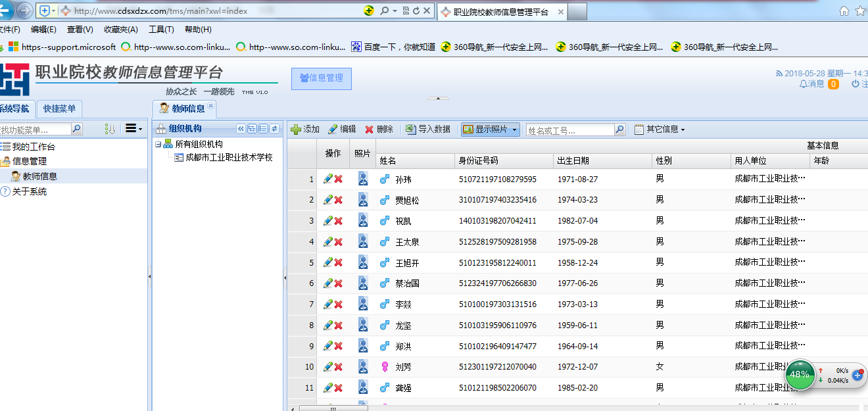Click the red delete icon for 贾旭松
868x411 pixels.
339,200
